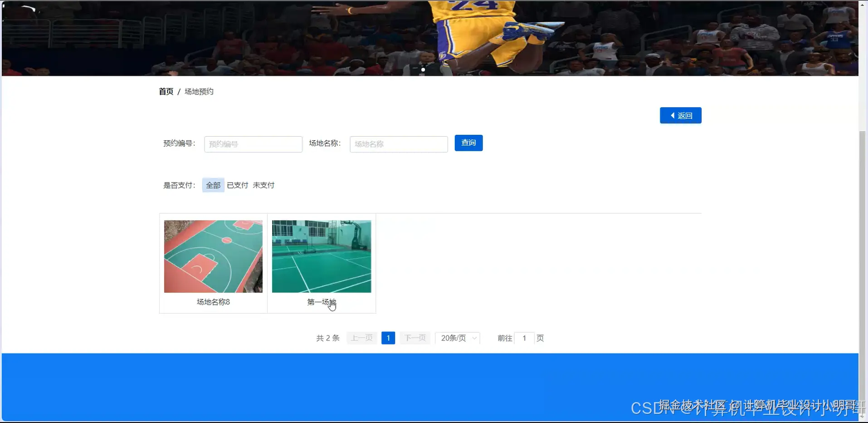Image resolution: width=868 pixels, height=423 pixels.
Task: Focus the 前往 page number input
Action: (524, 338)
